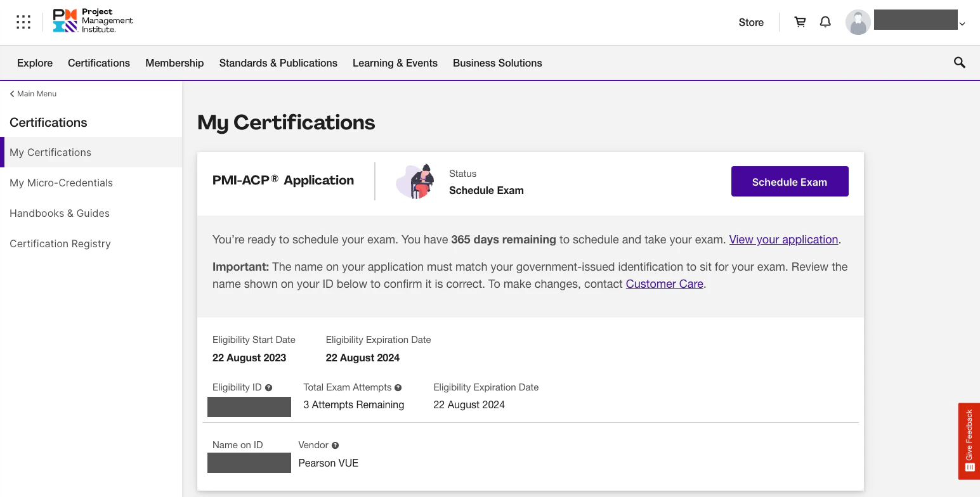Open the View your application link
Image resolution: width=980 pixels, height=497 pixels.
click(x=784, y=240)
